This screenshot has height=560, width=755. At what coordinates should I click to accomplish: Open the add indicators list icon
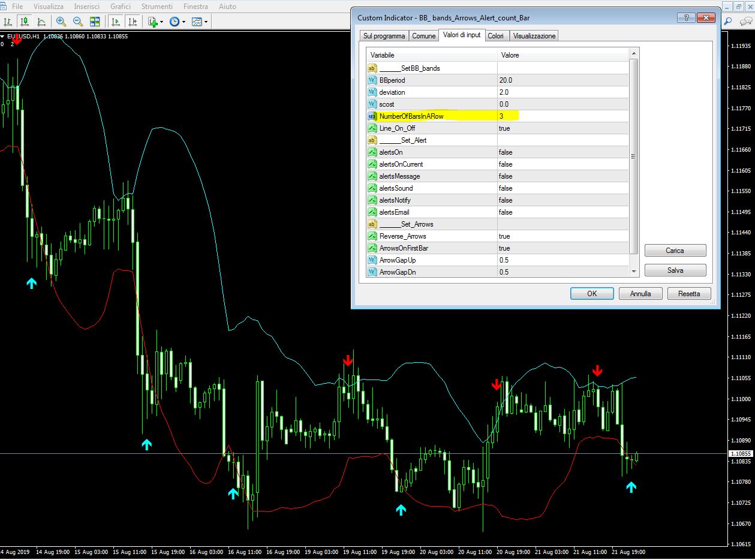click(x=152, y=22)
